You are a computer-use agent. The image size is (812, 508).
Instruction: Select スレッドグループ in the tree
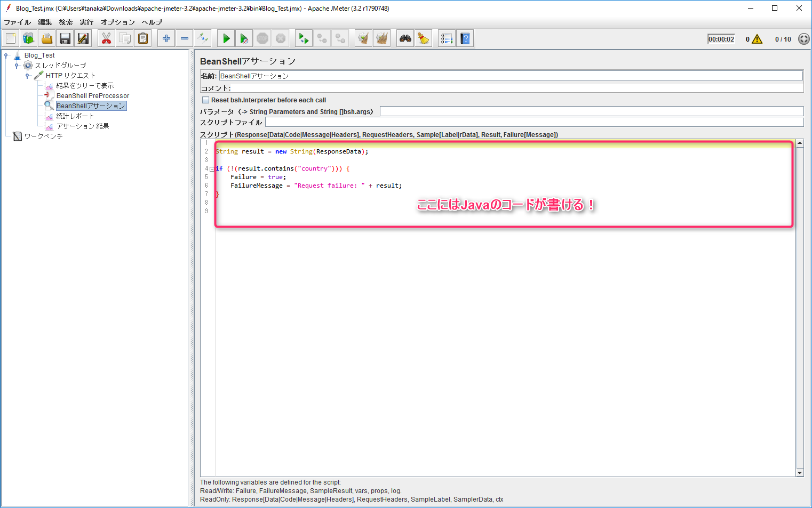tap(60, 66)
